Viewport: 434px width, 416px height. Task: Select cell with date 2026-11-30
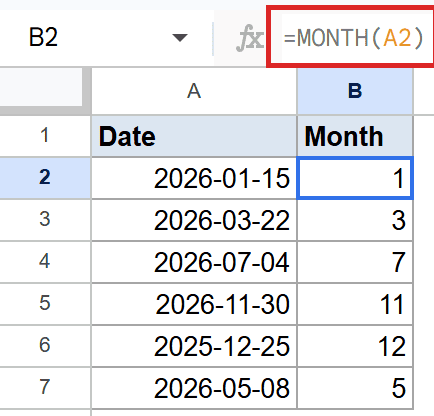194,304
